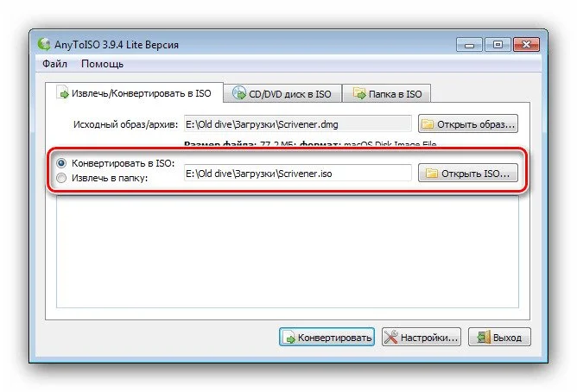Viewport: 577px width, 392px height.
Task: Close the AnyToISO window
Action: click(526, 45)
